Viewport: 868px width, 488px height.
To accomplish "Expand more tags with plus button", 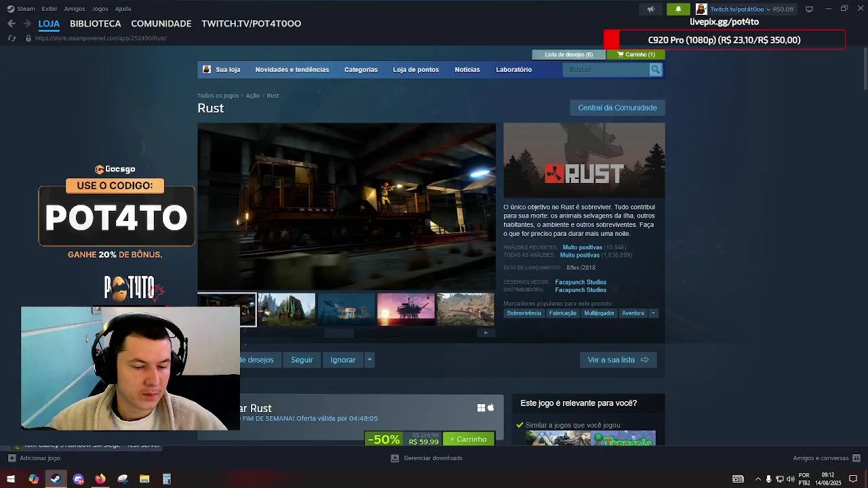I will point(653,313).
